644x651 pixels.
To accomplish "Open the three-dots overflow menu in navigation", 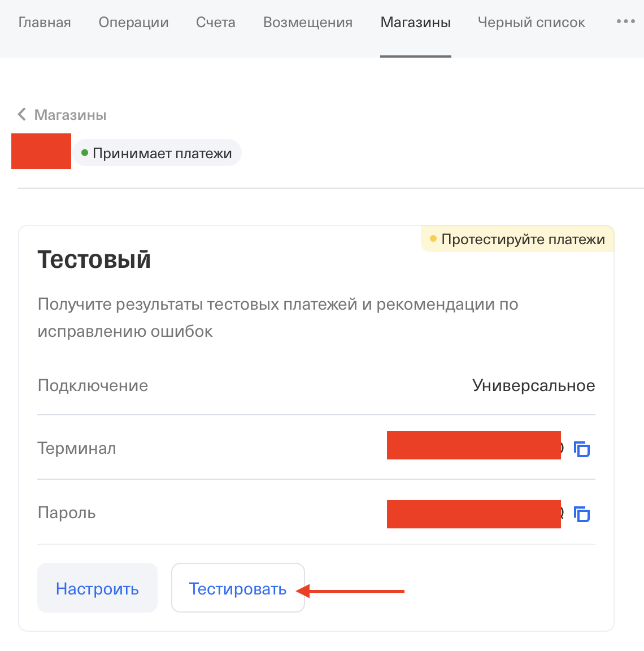I will (625, 21).
